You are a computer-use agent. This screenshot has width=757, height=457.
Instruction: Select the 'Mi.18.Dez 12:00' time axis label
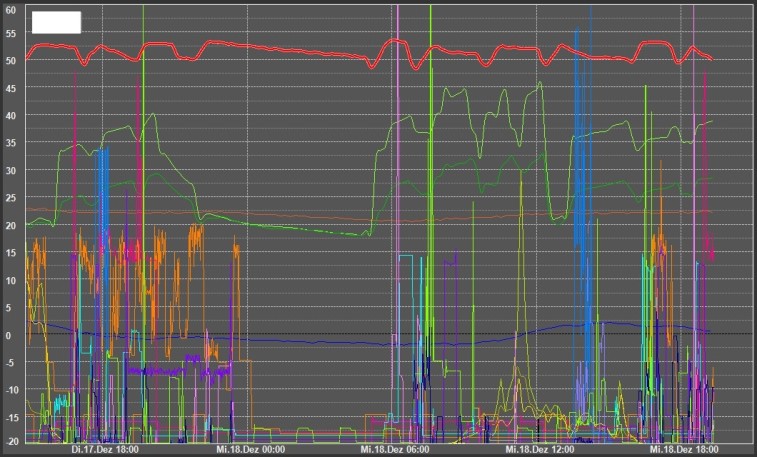pyautogui.click(x=539, y=450)
